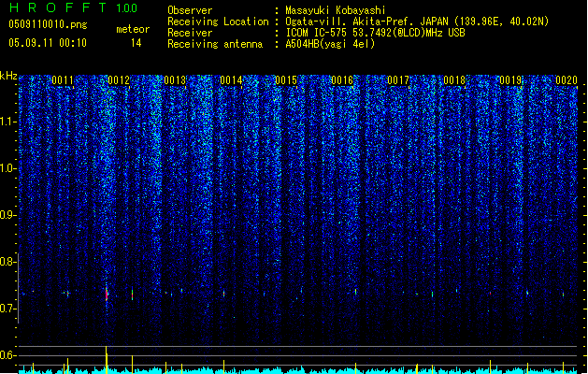Image resolution: width=588 pixels, height=374 pixels.
Task: Click the ICOM IC-575 receiver text
Action: tap(376, 33)
